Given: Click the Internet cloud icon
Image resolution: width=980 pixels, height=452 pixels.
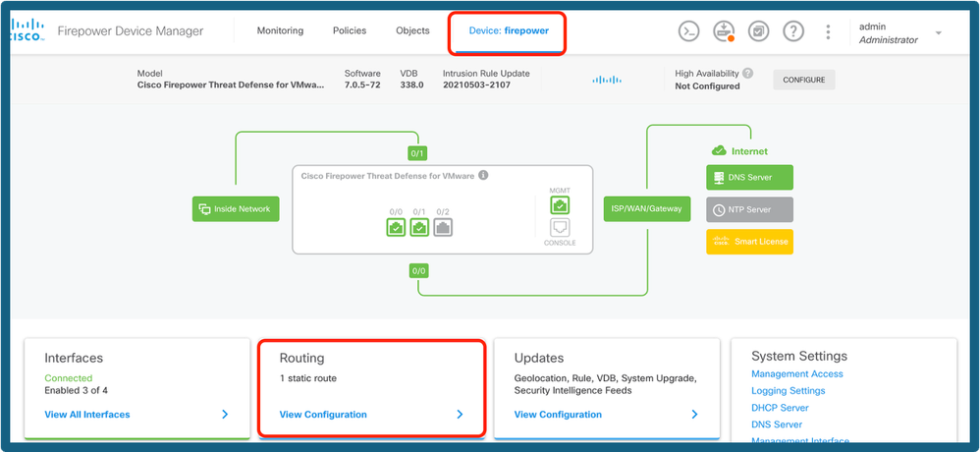Looking at the screenshot, I should (x=719, y=150).
